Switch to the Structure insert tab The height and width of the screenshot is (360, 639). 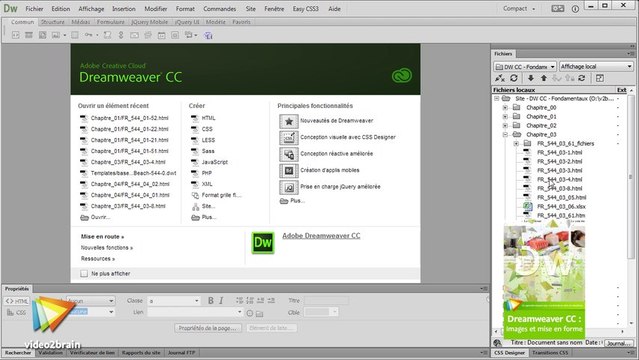point(53,22)
